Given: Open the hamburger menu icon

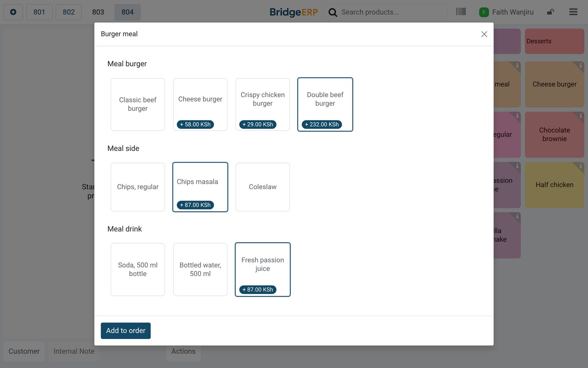Looking at the screenshot, I should pyautogui.click(x=573, y=12).
